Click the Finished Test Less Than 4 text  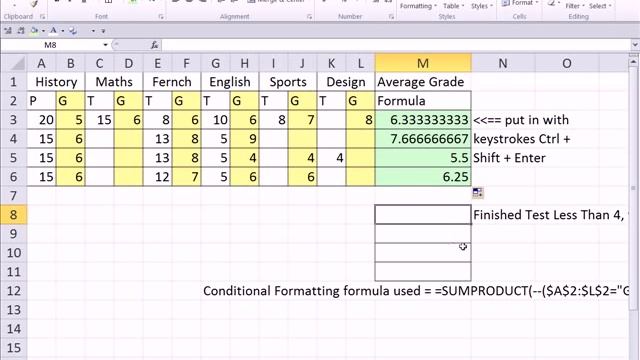tap(548, 215)
